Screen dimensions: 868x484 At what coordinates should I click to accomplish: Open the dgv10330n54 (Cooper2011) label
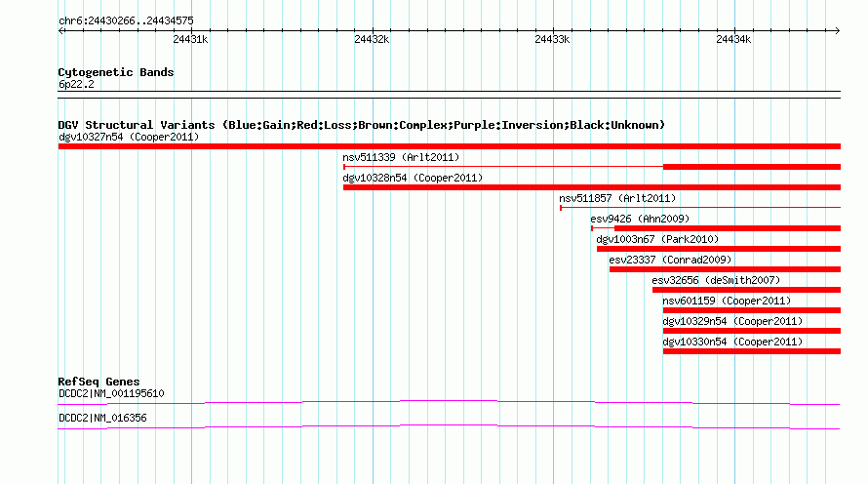pyautogui.click(x=732, y=342)
